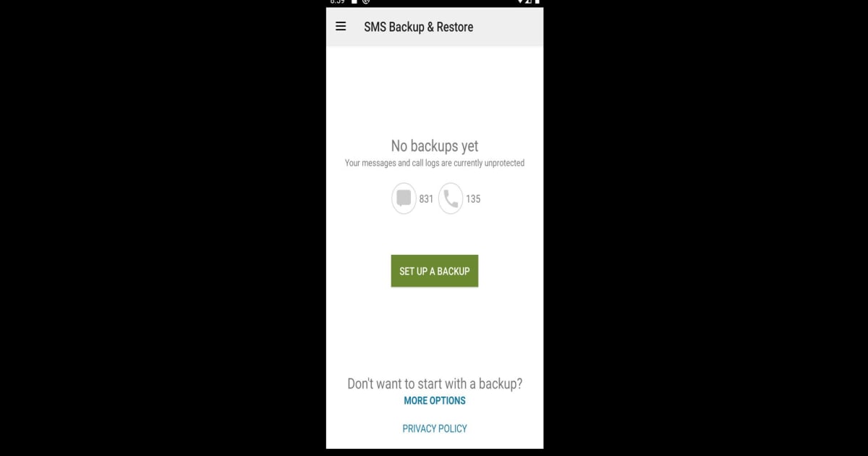Click the 135 call logs count
Screen dimensions: 868x456
[473, 198]
